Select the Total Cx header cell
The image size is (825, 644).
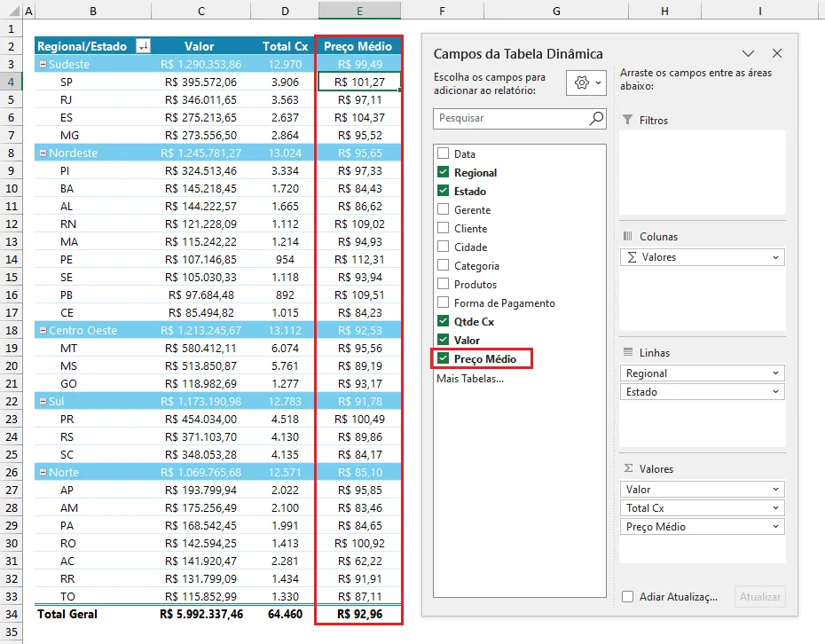(x=285, y=46)
